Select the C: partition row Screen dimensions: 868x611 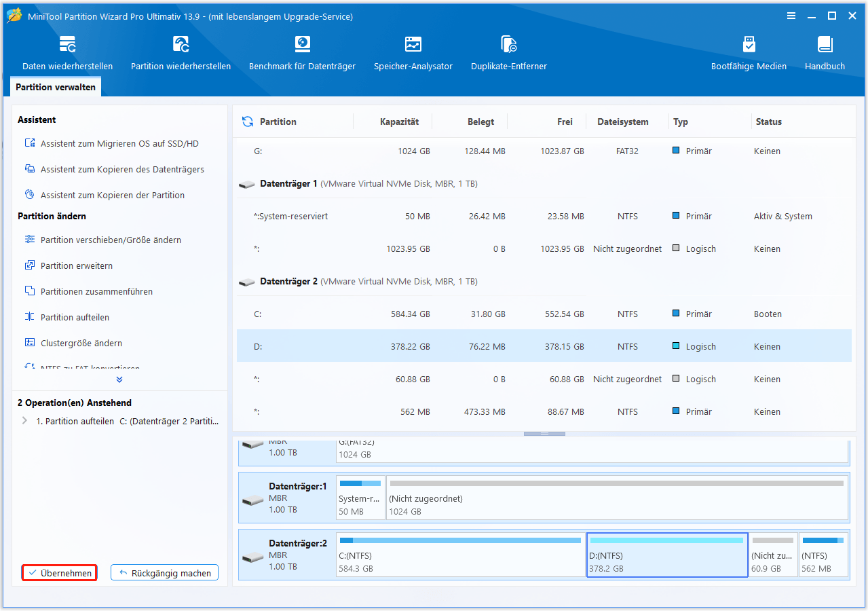pyautogui.click(x=544, y=314)
